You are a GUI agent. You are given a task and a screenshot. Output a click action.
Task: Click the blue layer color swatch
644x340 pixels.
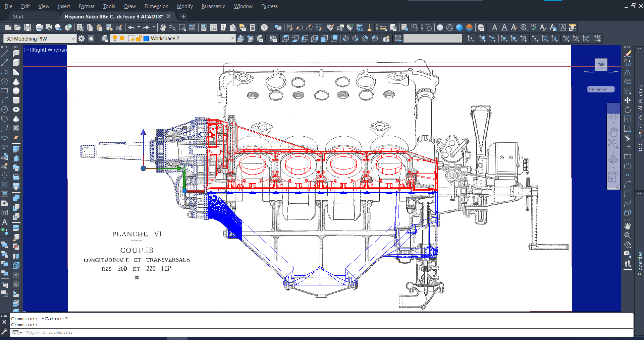point(146,39)
